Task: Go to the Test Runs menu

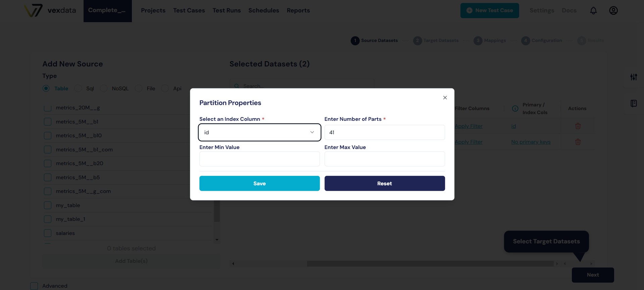Action: (227, 11)
